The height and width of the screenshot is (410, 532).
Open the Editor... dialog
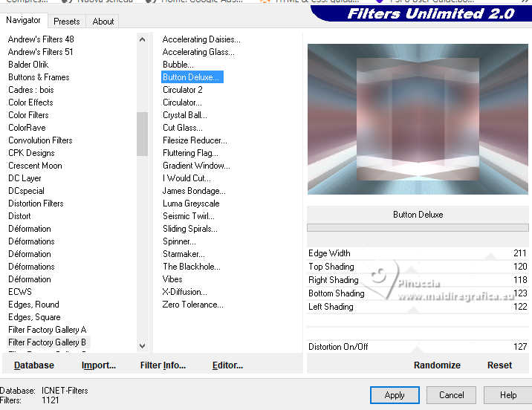tap(227, 365)
